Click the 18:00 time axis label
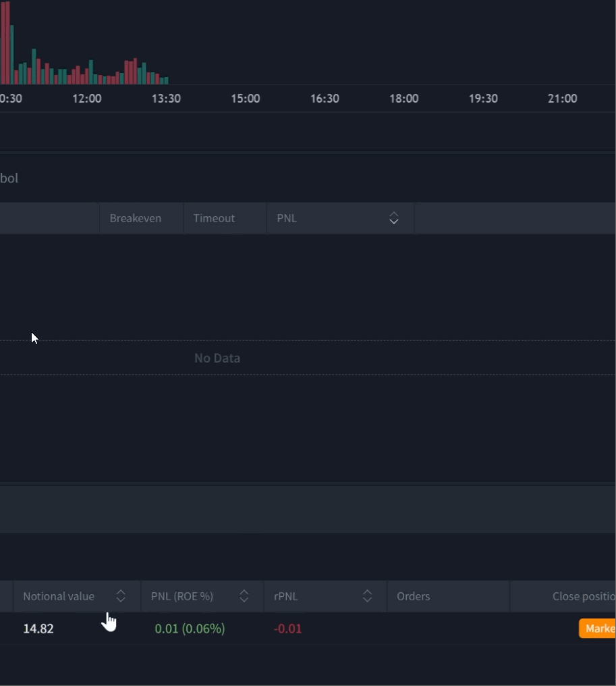Screen dimensions: 616x686 [x=404, y=99]
